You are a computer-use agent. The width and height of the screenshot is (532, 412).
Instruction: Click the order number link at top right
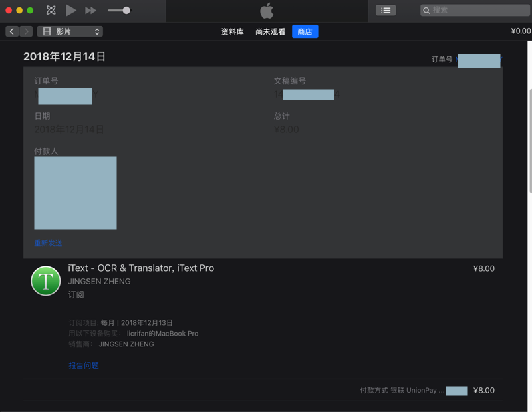pos(479,60)
